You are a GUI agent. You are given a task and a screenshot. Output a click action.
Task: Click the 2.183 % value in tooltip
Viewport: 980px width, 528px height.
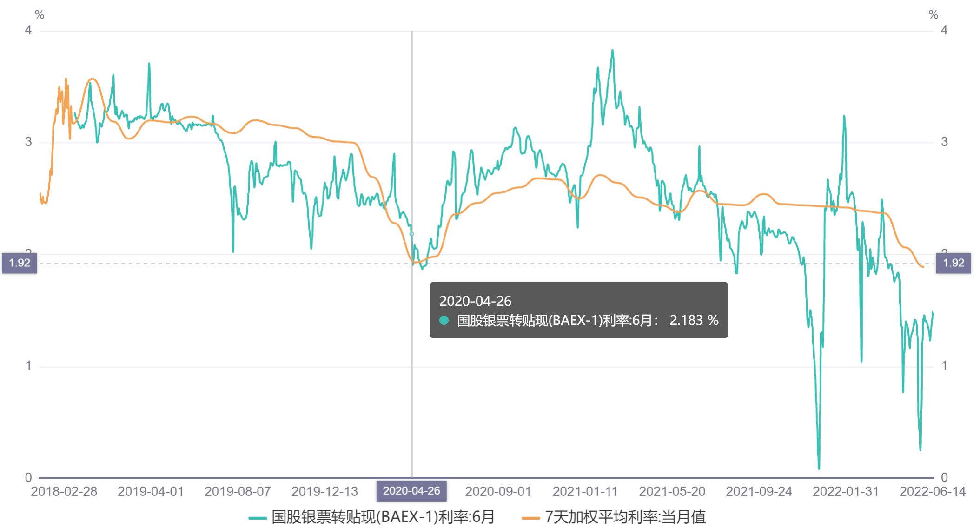point(694,320)
